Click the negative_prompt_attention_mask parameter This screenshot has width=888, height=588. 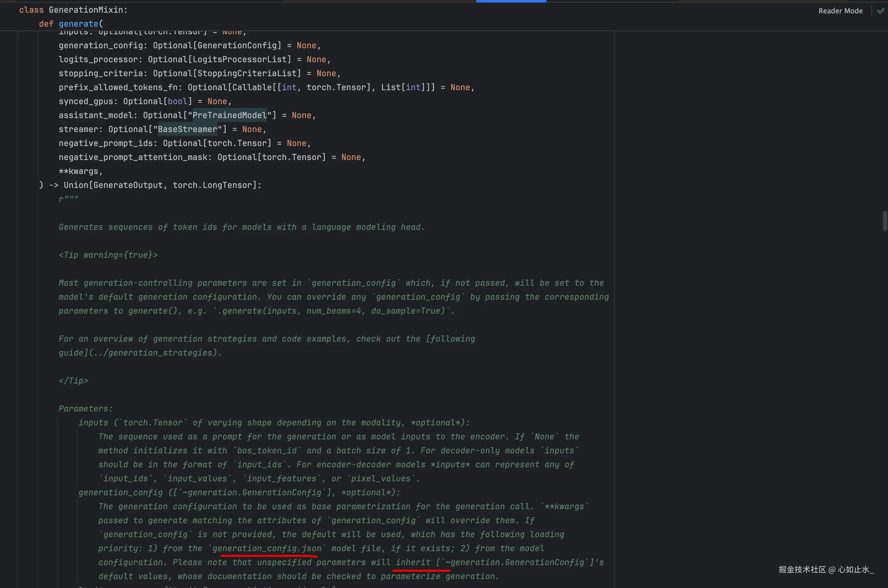133,157
